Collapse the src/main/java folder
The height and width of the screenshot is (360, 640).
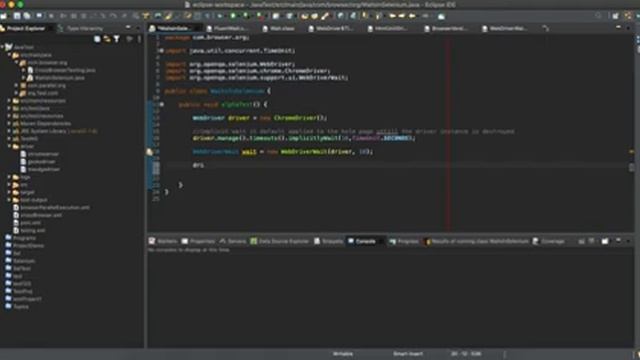click(9, 55)
